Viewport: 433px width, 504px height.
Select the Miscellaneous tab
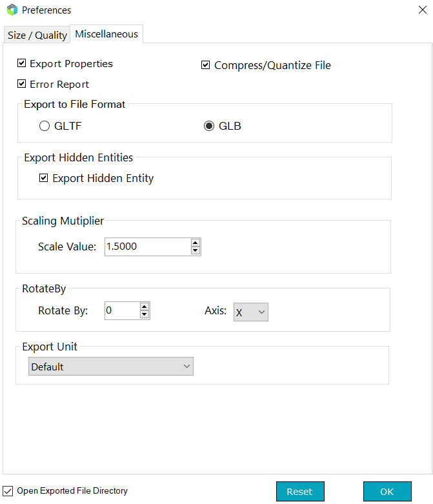coord(106,34)
